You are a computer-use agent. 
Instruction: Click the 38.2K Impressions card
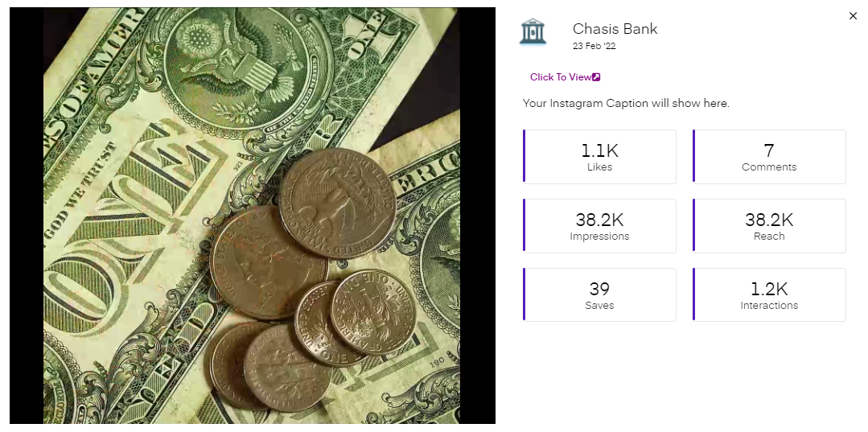[599, 226]
